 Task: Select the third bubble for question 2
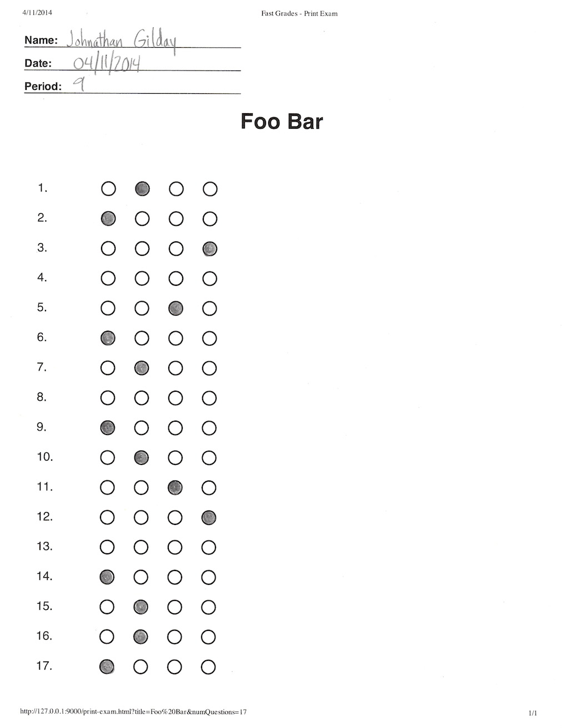pos(176,219)
